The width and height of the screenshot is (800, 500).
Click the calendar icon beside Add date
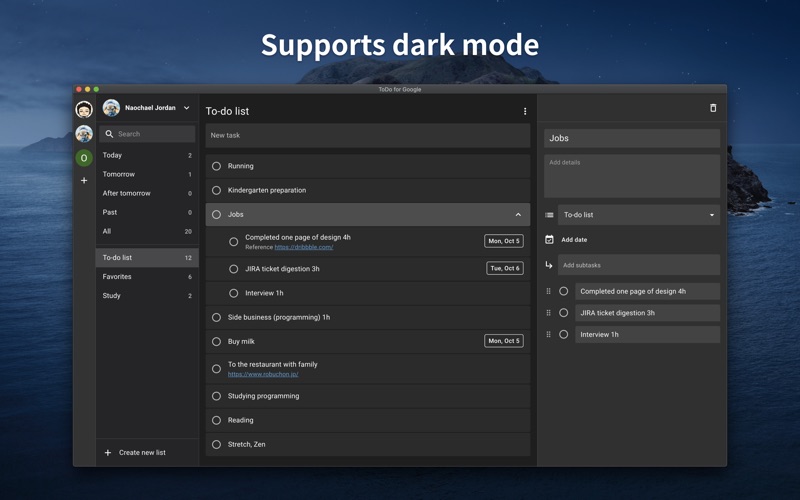[x=549, y=239]
